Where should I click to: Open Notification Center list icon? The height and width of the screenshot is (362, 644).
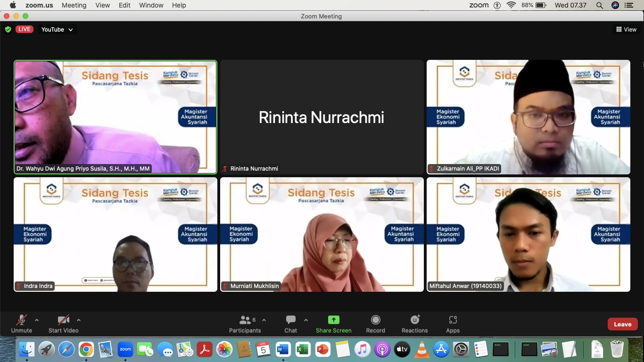coord(629,5)
